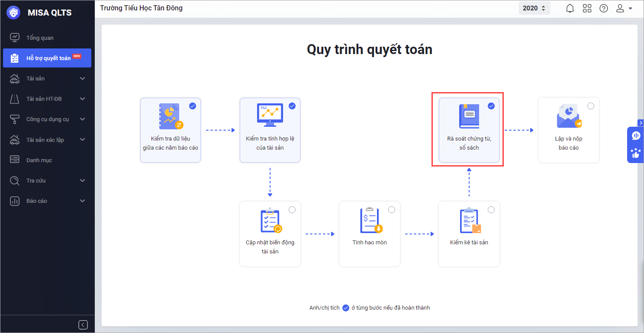Click the Quy trình quyết toán heading
This screenshot has height=333, width=644.
[x=370, y=49]
